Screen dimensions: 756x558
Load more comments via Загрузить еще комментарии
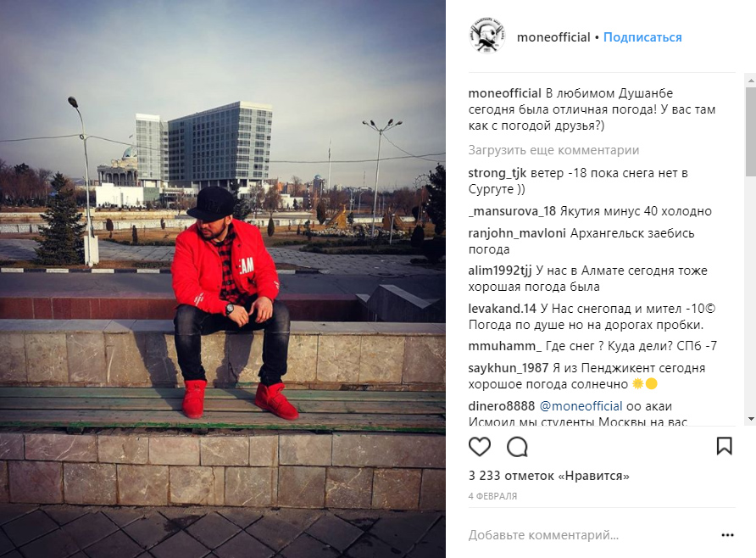tap(553, 150)
